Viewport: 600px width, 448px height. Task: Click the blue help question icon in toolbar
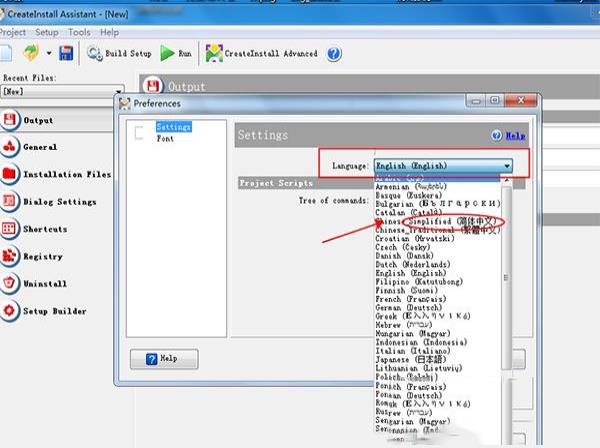334,54
